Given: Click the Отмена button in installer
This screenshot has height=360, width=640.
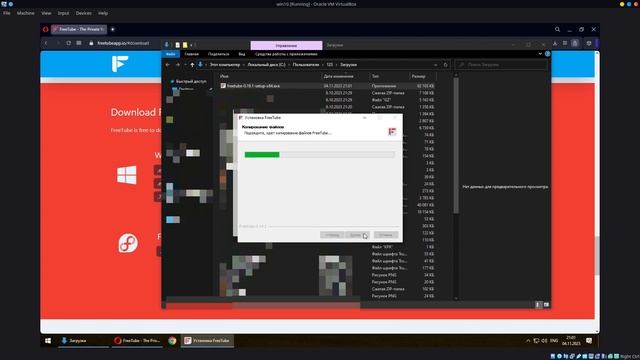Looking at the screenshot, I should (386, 235).
